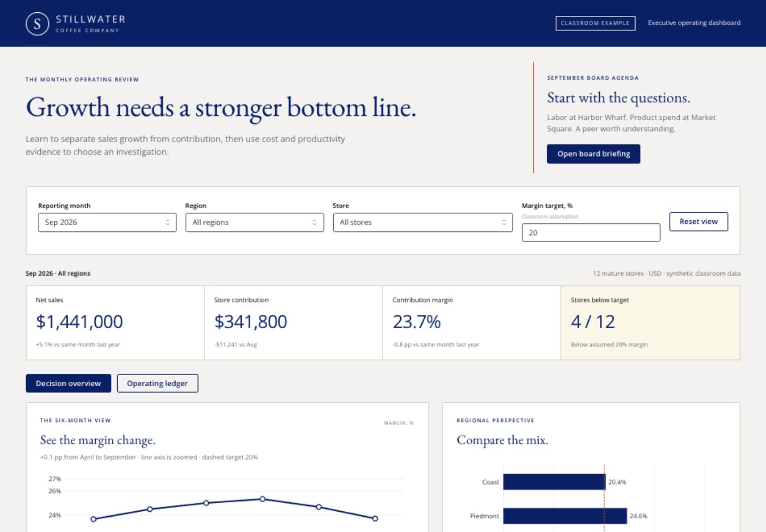Select the Net sales KPI card
The image size is (766, 532).
(115, 323)
